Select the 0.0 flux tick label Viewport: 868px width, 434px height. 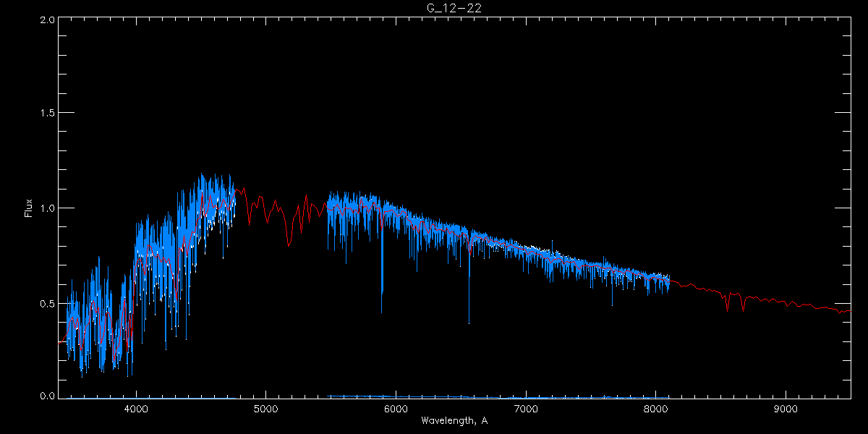pos(48,396)
